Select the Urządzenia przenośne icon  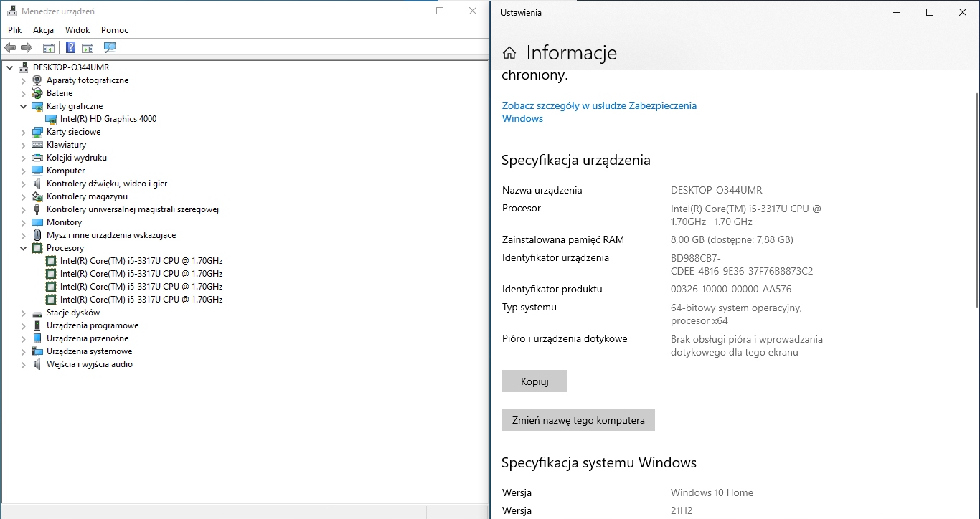coord(37,338)
